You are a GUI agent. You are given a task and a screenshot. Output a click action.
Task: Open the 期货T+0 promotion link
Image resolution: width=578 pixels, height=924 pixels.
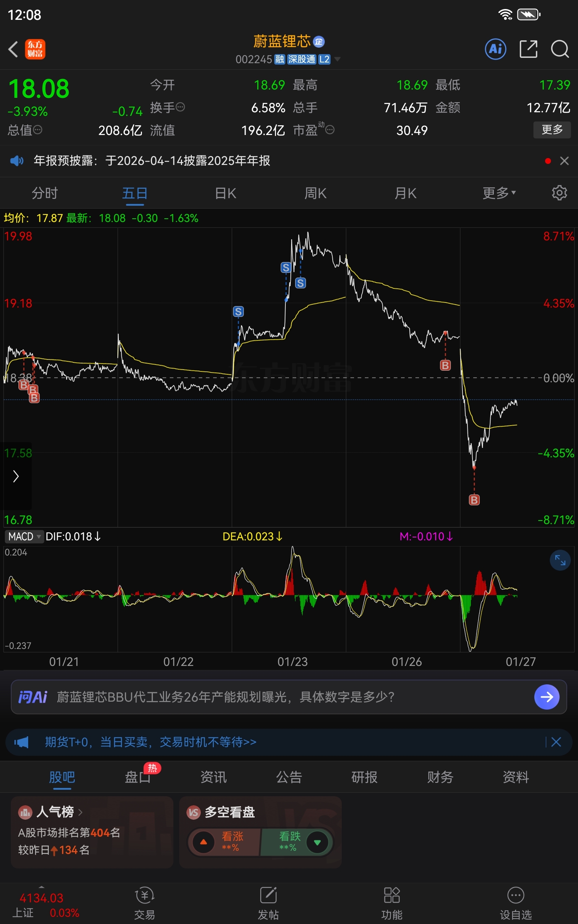[x=151, y=742]
